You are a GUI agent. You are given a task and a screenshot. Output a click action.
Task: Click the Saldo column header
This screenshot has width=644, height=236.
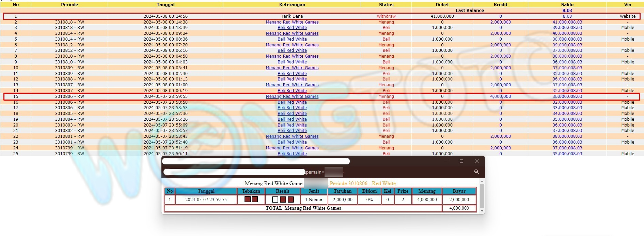click(x=567, y=5)
